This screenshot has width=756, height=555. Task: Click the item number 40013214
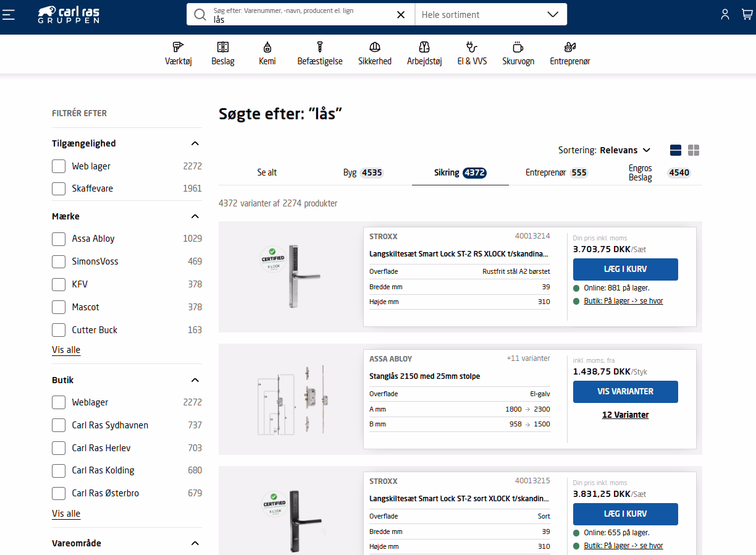tap(532, 236)
